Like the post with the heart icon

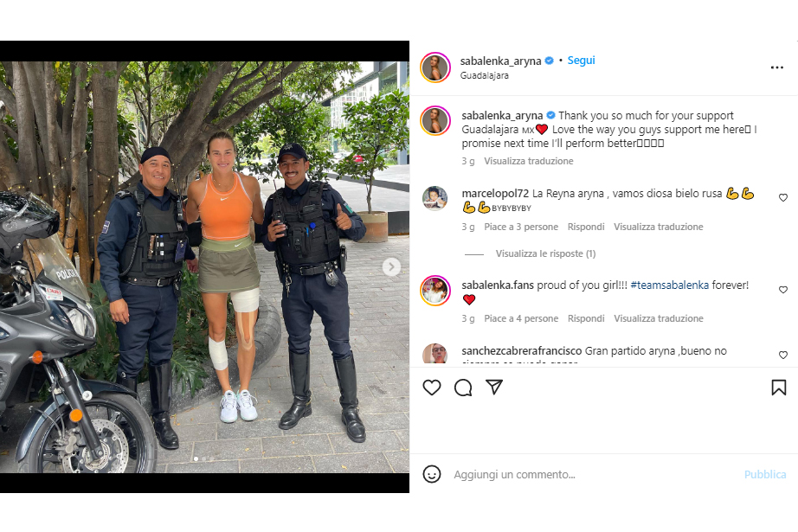tap(432, 388)
